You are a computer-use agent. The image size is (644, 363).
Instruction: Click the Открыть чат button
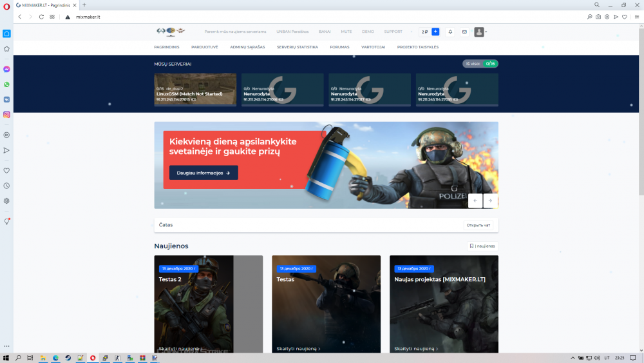click(x=478, y=225)
